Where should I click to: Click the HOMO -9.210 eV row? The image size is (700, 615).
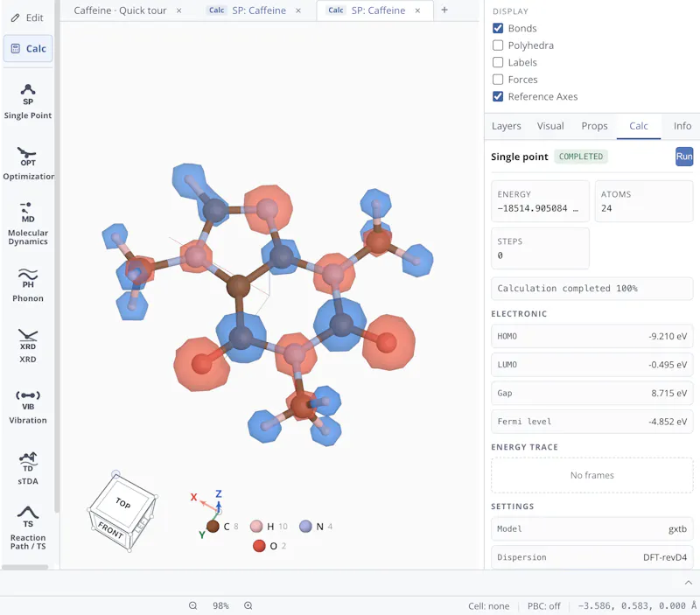click(592, 336)
